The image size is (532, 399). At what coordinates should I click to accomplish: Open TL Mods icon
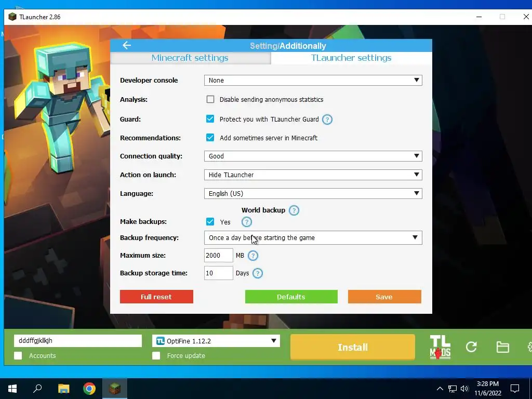[440, 347]
